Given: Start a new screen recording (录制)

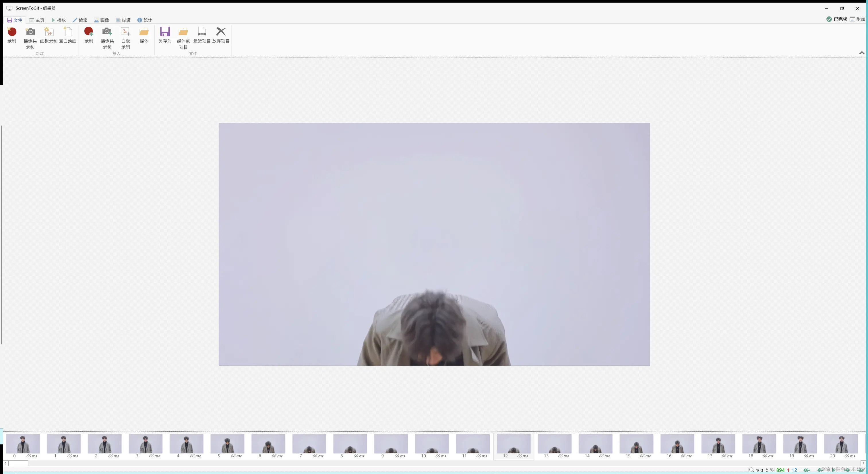Looking at the screenshot, I should coord(11,36).
